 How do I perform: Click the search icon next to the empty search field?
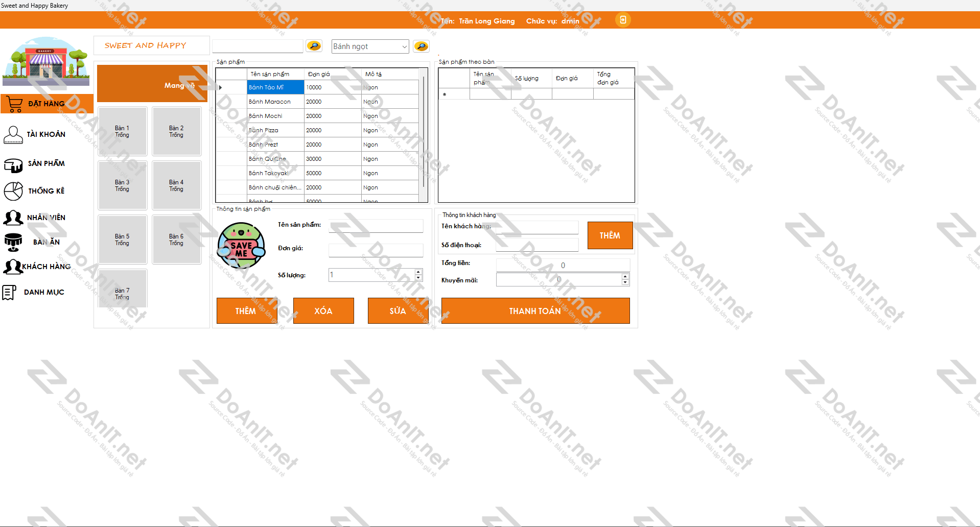(314, 46)
